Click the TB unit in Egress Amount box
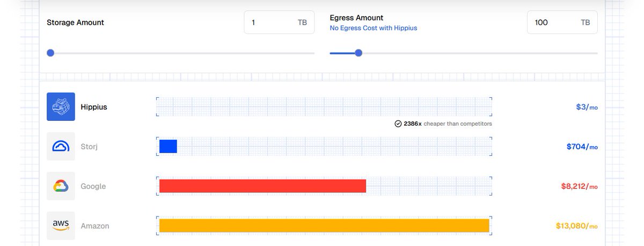The height and width of the screenshot is (246, 644). 585,23
